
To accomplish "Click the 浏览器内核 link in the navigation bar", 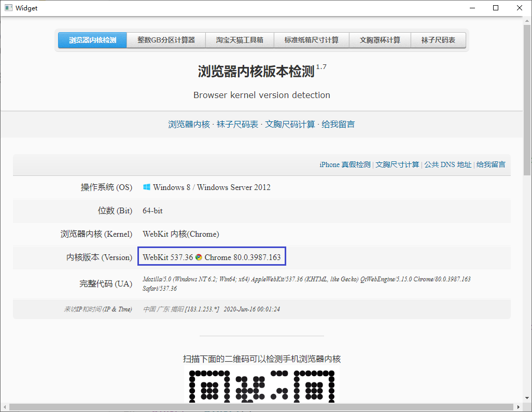I will click(x=188, y=125).
